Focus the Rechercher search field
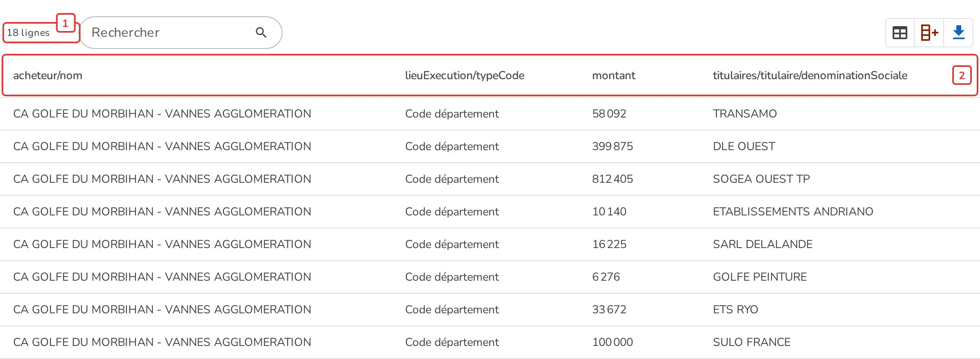 181,33
